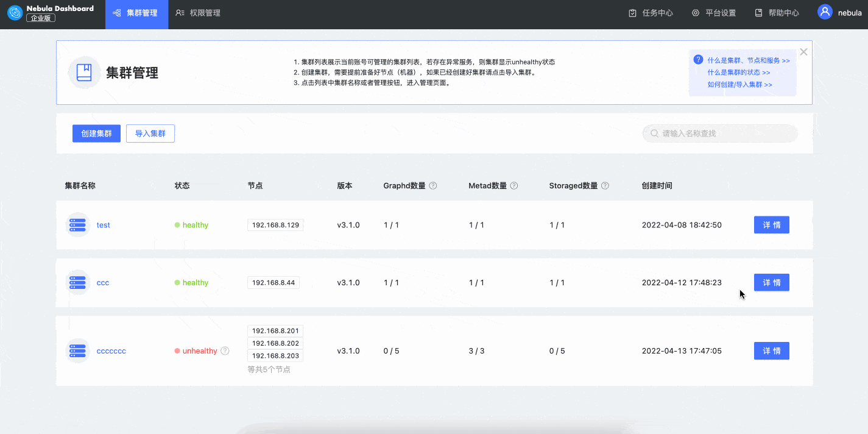This screenshot has width=868, height=434.
Task: Click the 创建集群 button
Action: [96, 133]
